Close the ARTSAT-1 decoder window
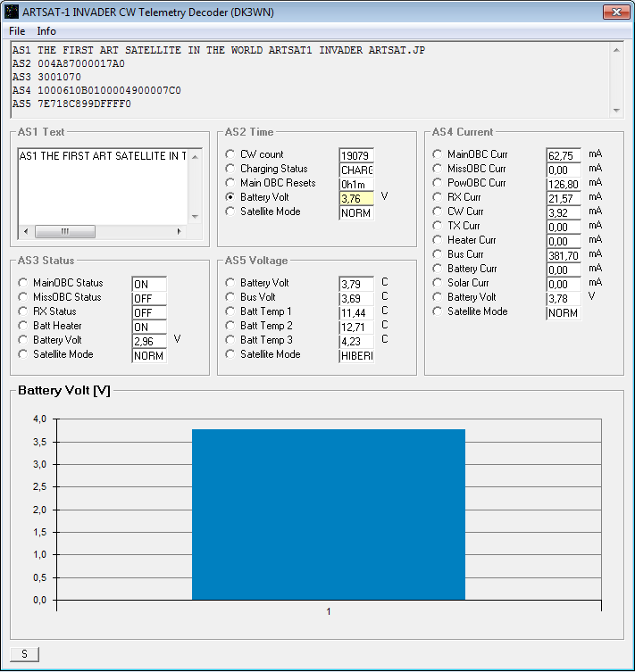Viewport: 635px width, 672px height. (x=616, y=12)
